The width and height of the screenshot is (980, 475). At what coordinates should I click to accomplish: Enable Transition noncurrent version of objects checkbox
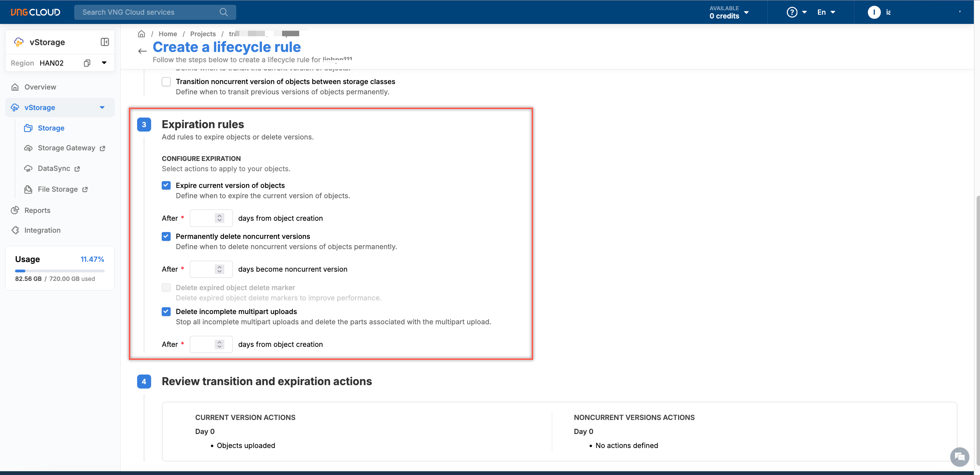166,81
